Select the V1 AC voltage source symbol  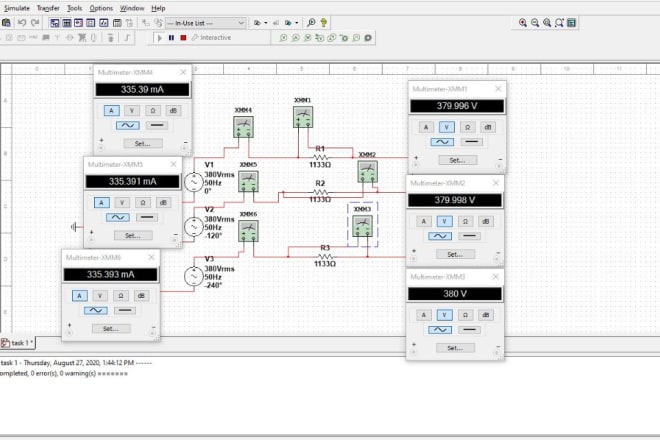[x=194, y=182]
